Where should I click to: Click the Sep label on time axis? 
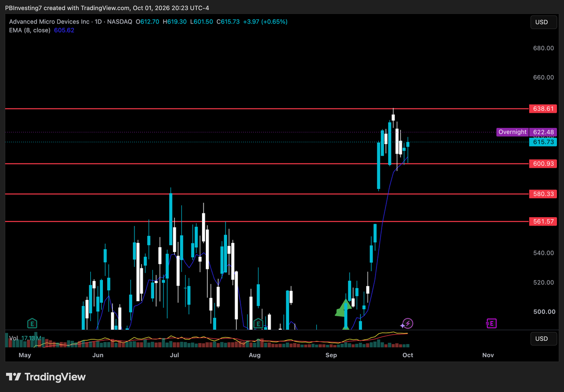tap(331, 355)
